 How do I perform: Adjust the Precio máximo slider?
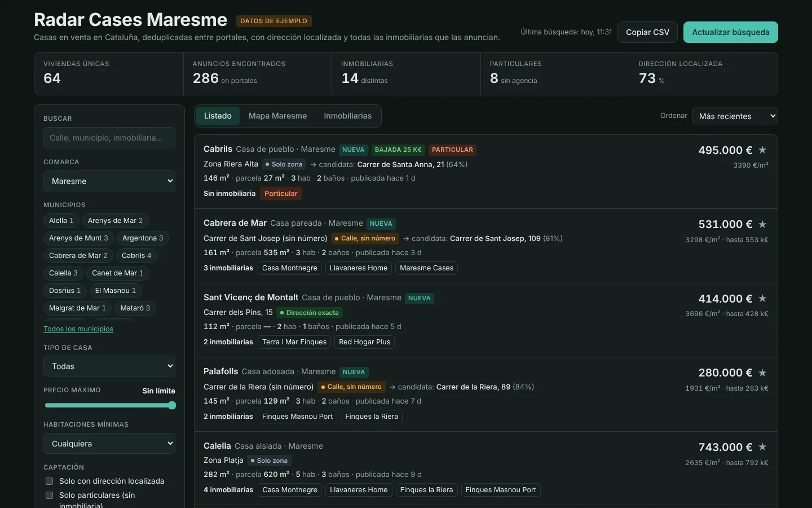(x=109, y=405)
